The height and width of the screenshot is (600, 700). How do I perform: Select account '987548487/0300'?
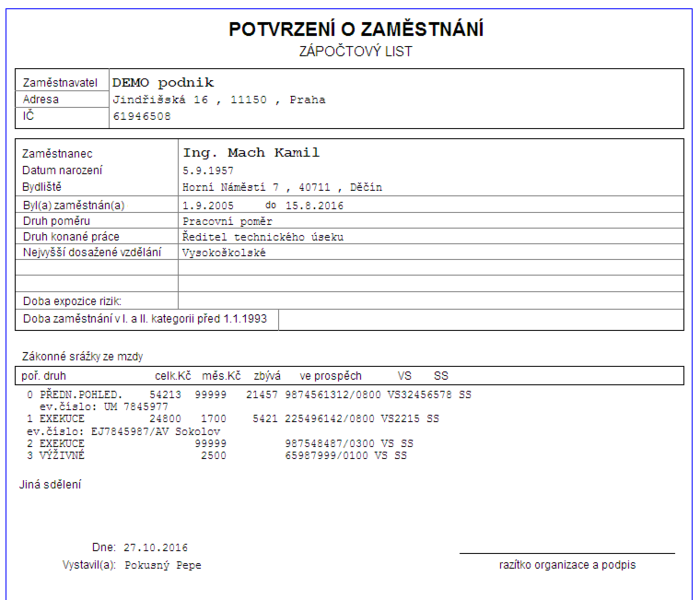coord(330,444)
